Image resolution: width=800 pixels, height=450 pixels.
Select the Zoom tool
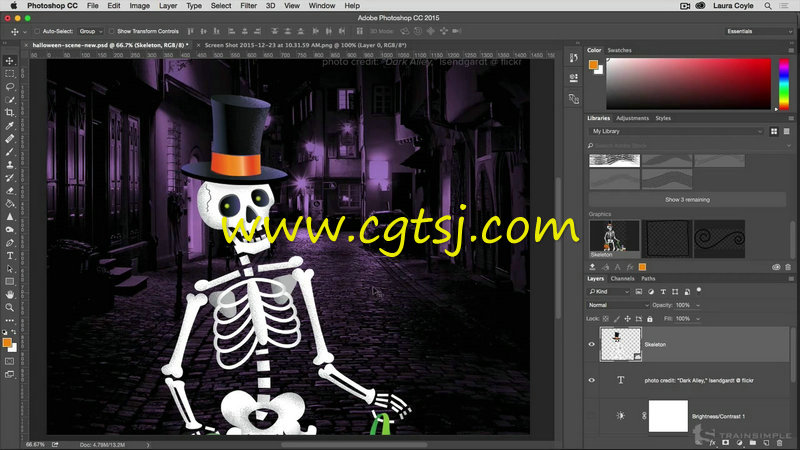point(10,308)
